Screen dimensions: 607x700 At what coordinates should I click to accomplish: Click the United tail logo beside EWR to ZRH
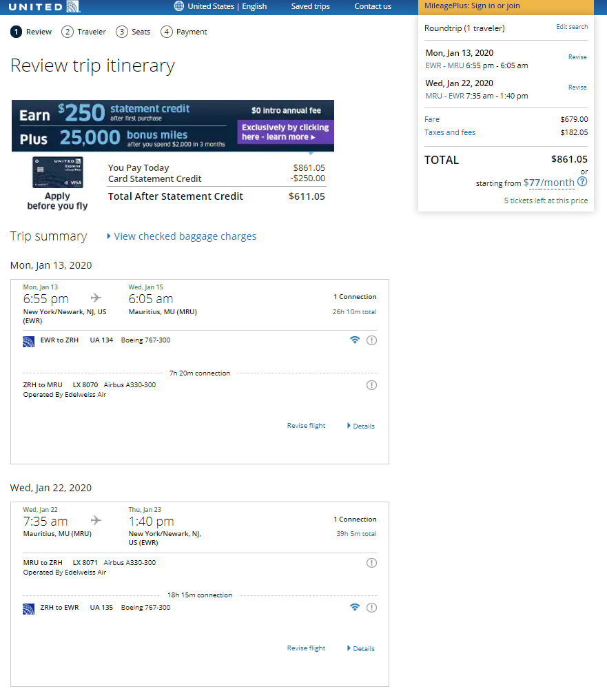[28, 342]
